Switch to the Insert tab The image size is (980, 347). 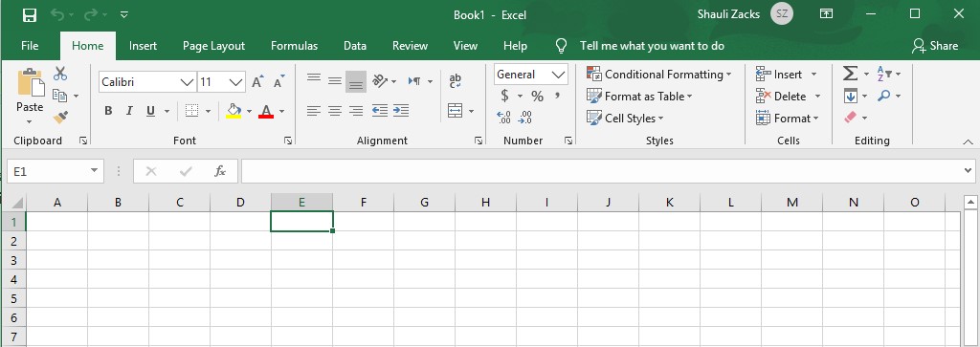coord(144,46)
